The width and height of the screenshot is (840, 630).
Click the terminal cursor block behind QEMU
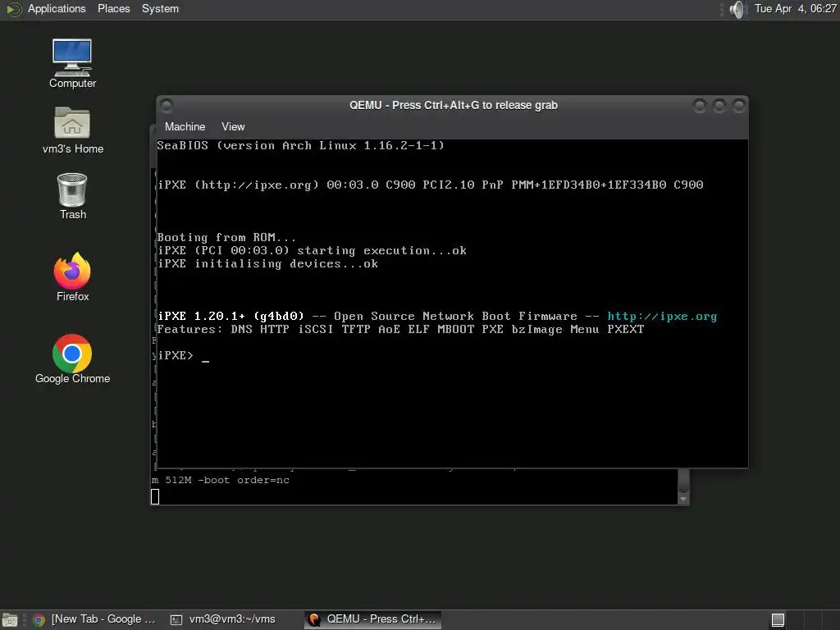tap(155, 496)
